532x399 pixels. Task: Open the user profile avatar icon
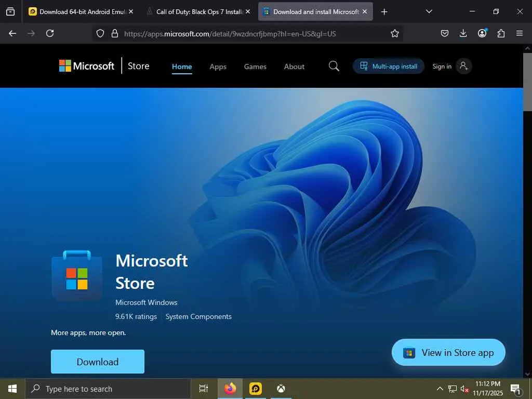tap(463, 66)
